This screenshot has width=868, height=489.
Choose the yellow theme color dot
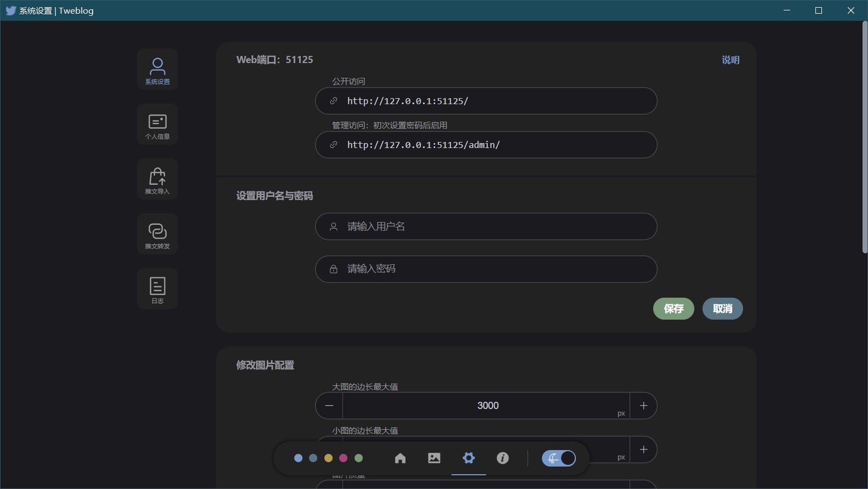click(x=328, y=458)
